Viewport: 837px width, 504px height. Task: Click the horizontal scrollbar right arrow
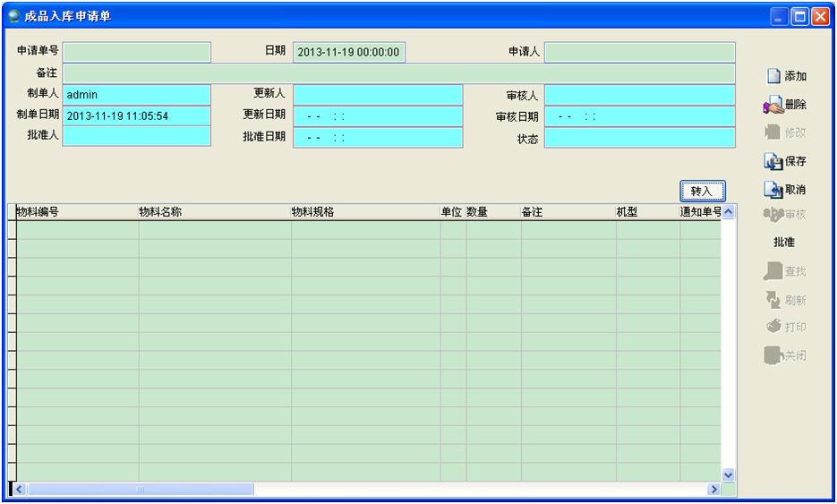click(713, 490)
